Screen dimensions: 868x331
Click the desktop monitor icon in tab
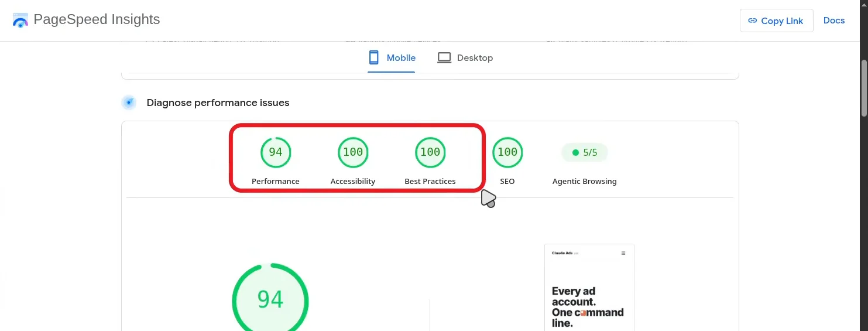pyautogui.click(x=444, y=58)
